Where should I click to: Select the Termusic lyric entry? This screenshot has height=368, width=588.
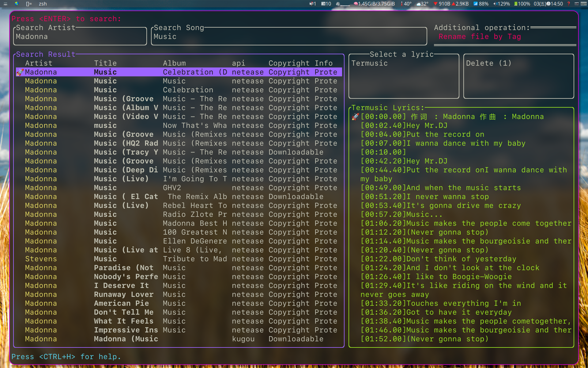pyautogui.click(x=369, y=63)
